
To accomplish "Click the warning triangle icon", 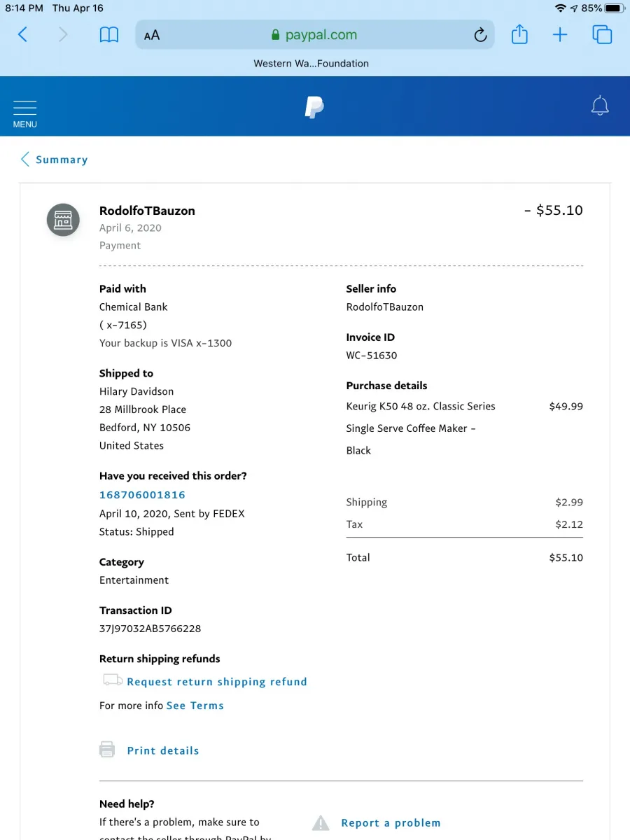I will (x=321, y=822).
